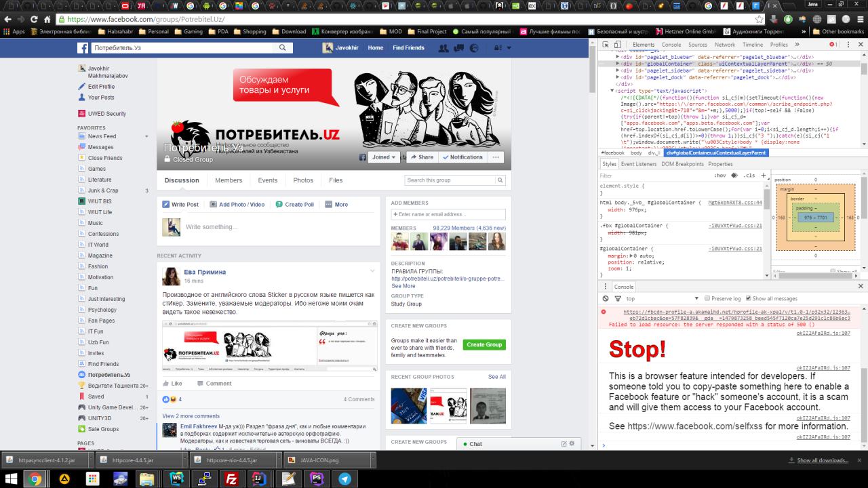868x488 pixels.
Task: Click the chat settings gear icon
Action: click(x=572, y=444)
